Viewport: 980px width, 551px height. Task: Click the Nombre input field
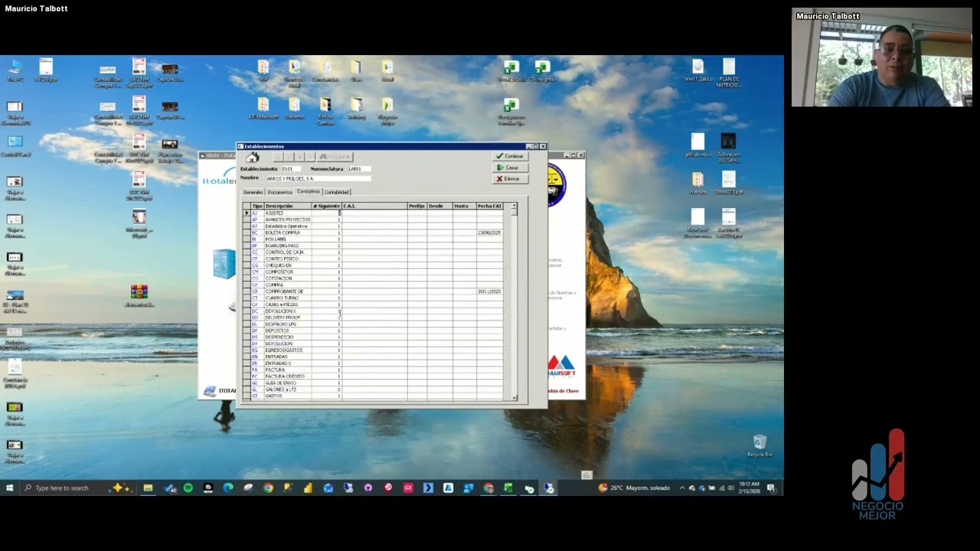coord(318,178)
